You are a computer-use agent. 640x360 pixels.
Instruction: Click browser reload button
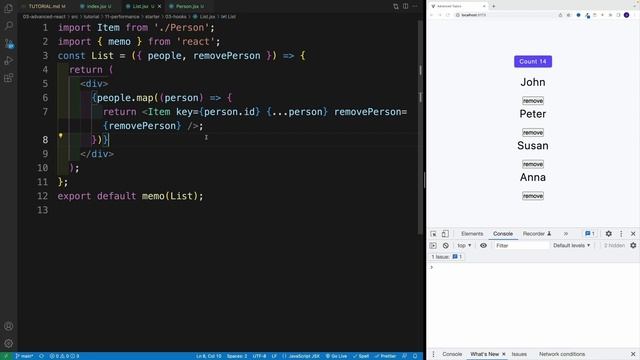pyautogui.click(x=448, y=15)
